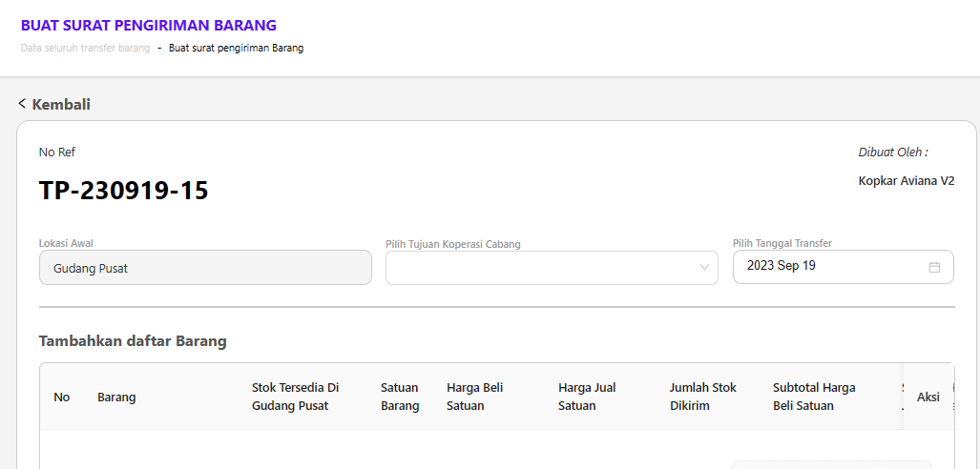The width and height of the screenshot is (980, 469).
Task: Click the dropdown arrow in Tujuan Koperasi Cabang
Action: [x=704, y=268]
